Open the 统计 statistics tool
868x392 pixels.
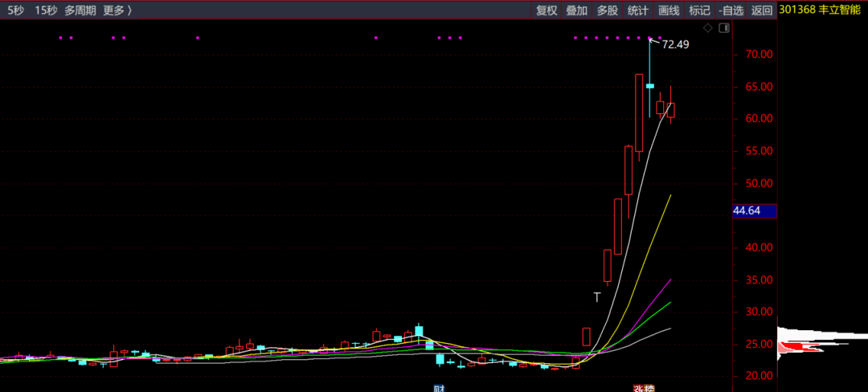tap(638, 10)
